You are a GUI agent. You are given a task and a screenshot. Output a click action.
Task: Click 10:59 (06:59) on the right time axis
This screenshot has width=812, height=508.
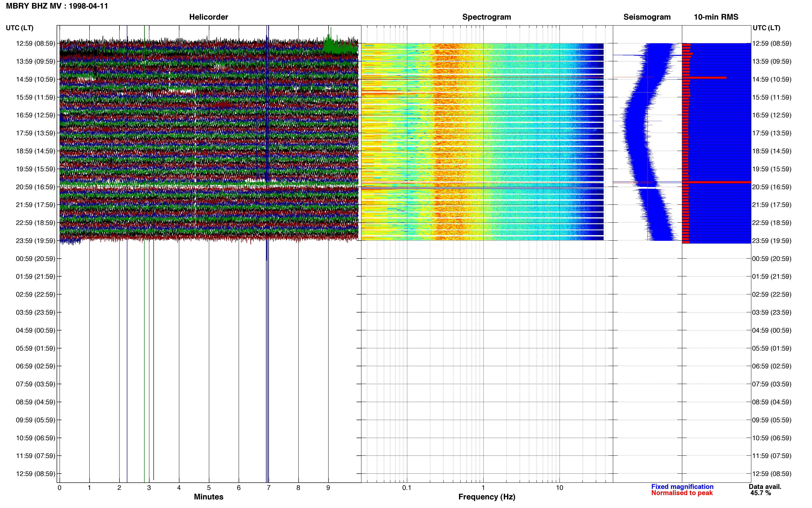772,438
